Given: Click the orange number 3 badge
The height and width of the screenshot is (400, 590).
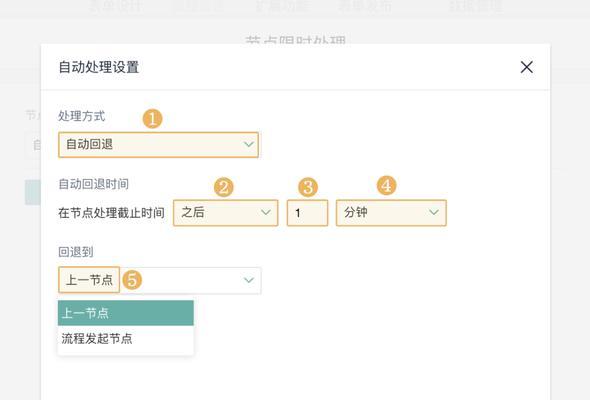Looking at the screenshot, I should tap(308, 187).
